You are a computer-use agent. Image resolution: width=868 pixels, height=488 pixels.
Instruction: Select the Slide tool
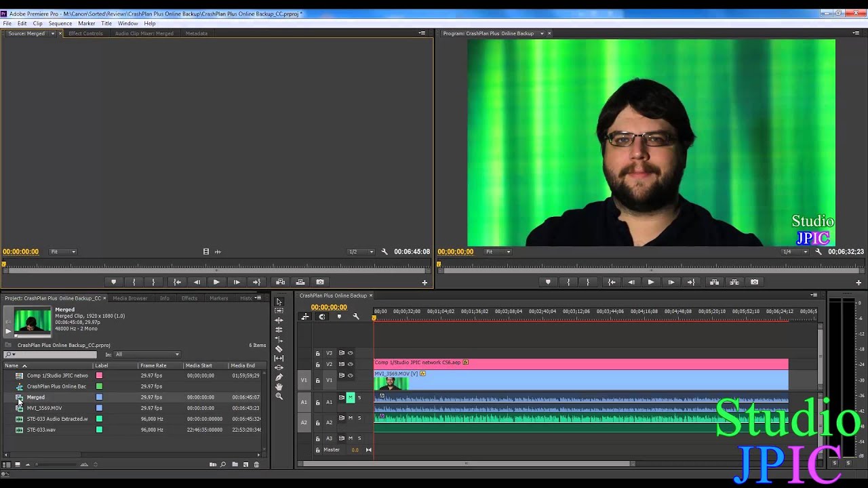pos(279,368)
